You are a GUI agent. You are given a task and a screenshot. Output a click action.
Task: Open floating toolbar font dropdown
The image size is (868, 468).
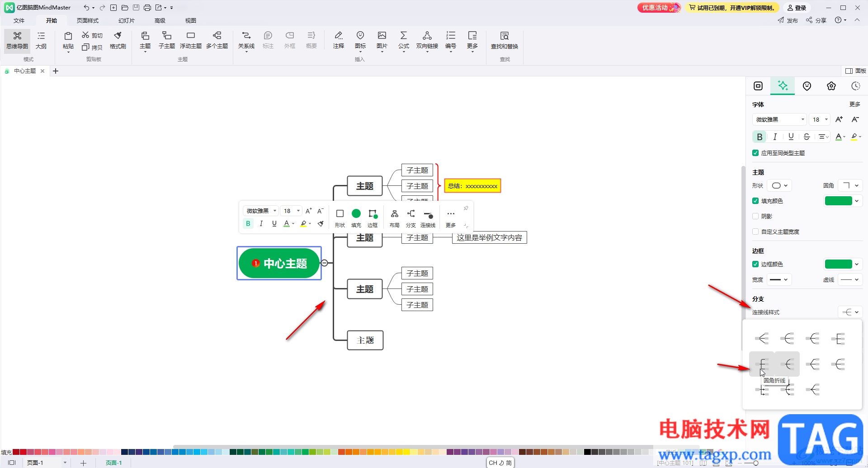click(x=261, y=211)
